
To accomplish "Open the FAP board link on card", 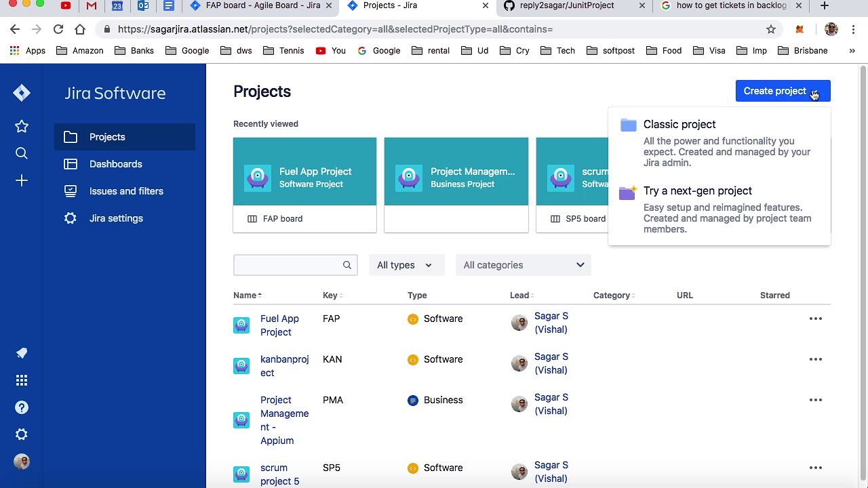I will [x=283, y=219].
